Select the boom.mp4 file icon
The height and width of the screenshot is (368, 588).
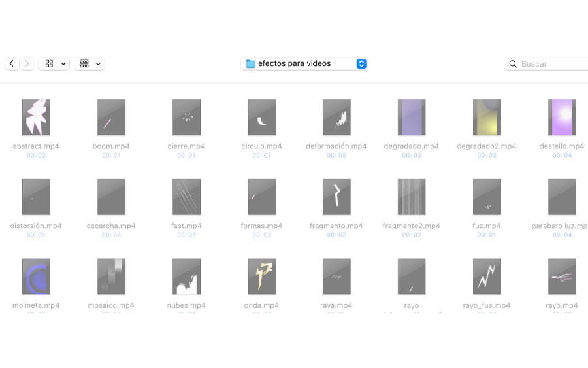click(x=111, y=118)
